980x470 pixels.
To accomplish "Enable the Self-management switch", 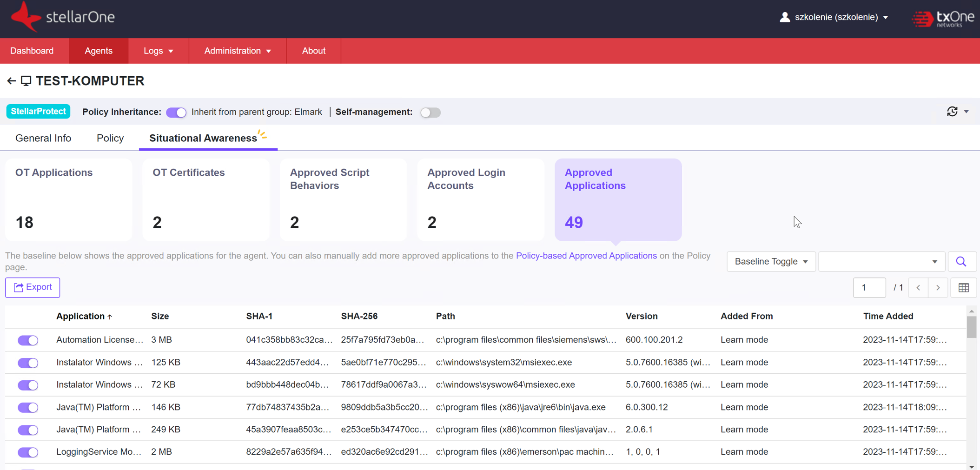I will (x=430, y=113).
